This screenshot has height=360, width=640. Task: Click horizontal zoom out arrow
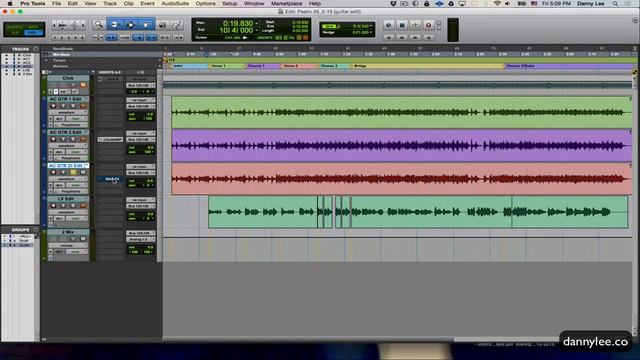[54, 26]
